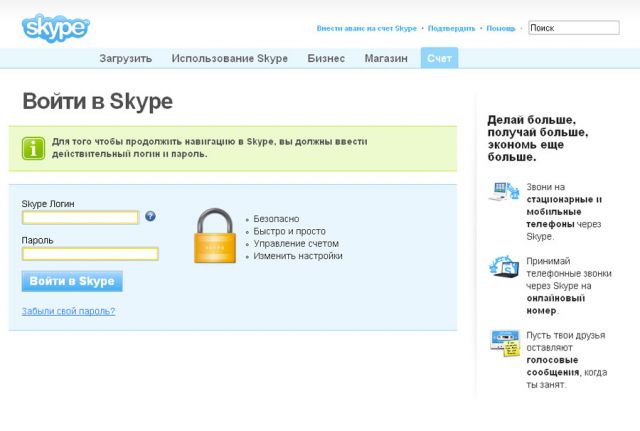Click the Skype logo
The height and width of the screenshot is (431, 640).
click(56, 28)
